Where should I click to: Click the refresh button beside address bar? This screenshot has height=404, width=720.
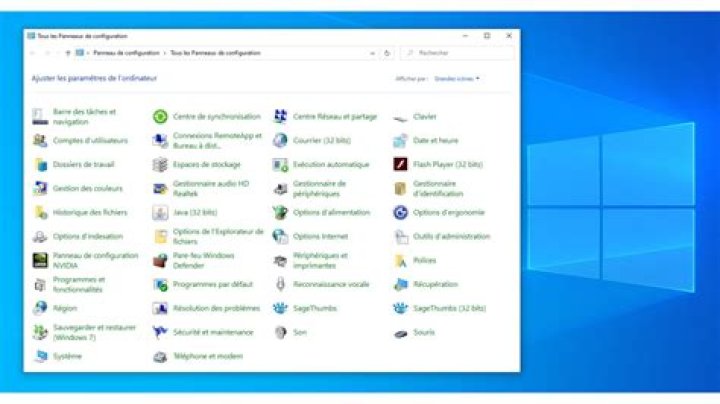(387, 53)
